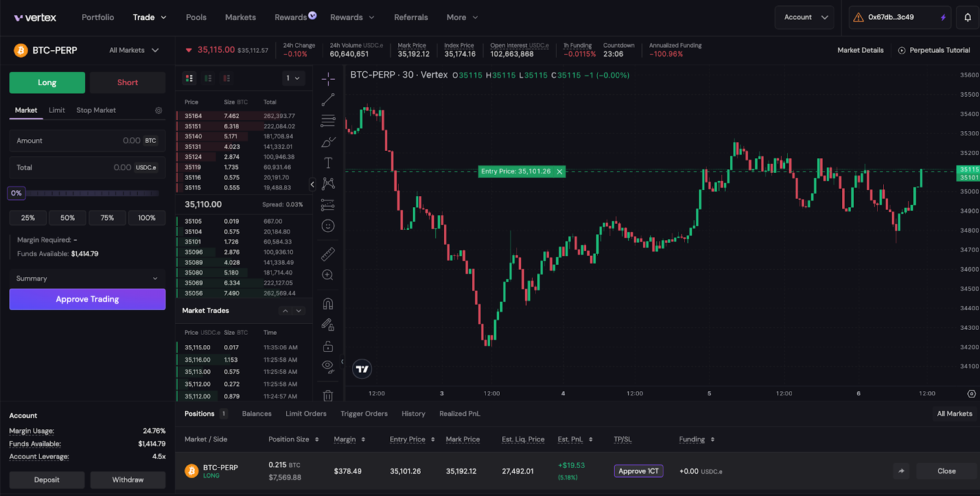The image size is (980, 496).
Task: Select the Long side toggle
Action: (x=47, y=82)
